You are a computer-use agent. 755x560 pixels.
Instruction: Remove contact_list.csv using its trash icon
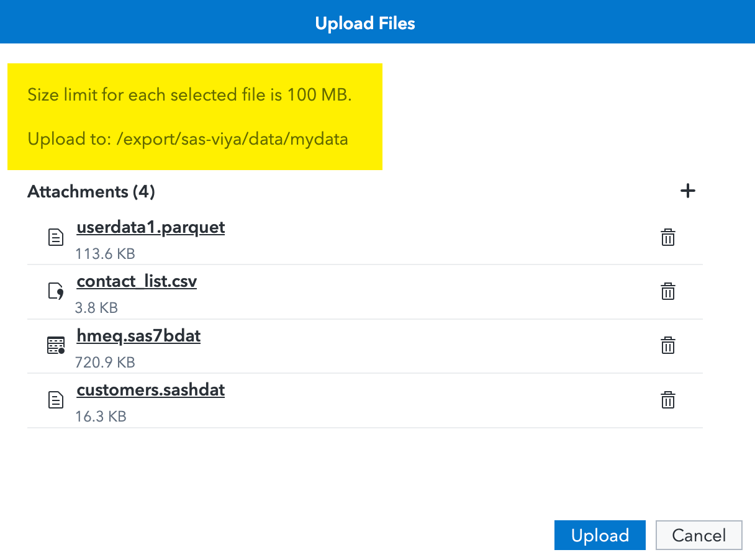[x=668, y=291]
